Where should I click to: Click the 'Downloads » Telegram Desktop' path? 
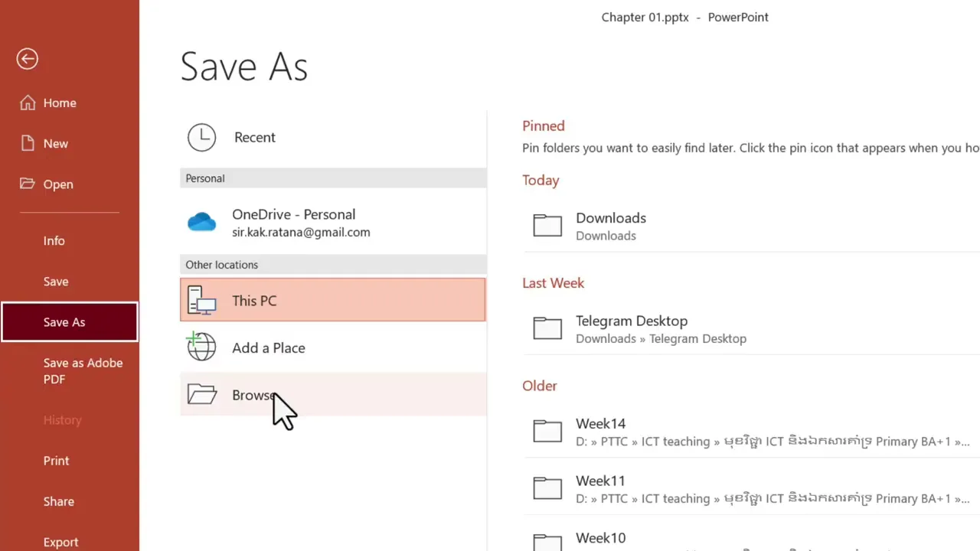click(x=661, y=338)
